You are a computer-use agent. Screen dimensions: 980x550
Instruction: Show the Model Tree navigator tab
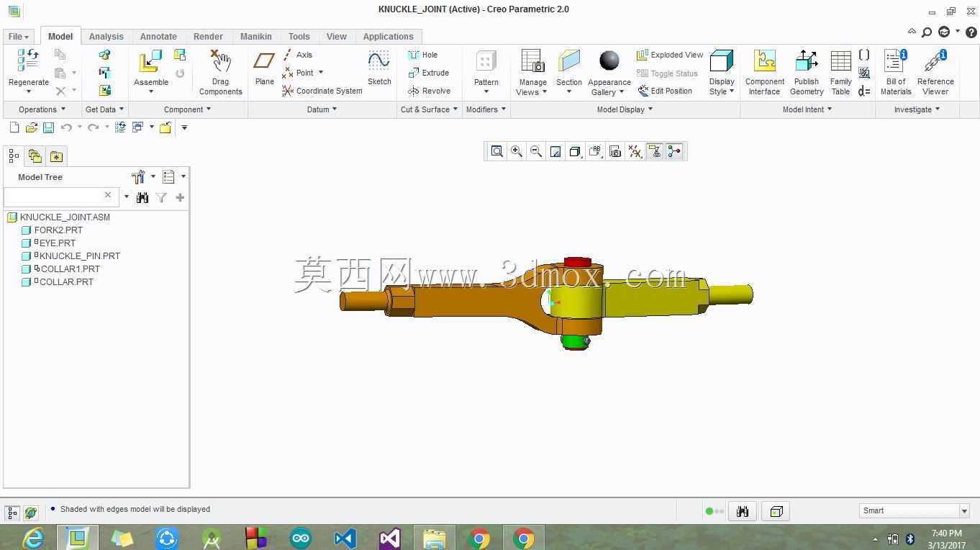[14, 155]
